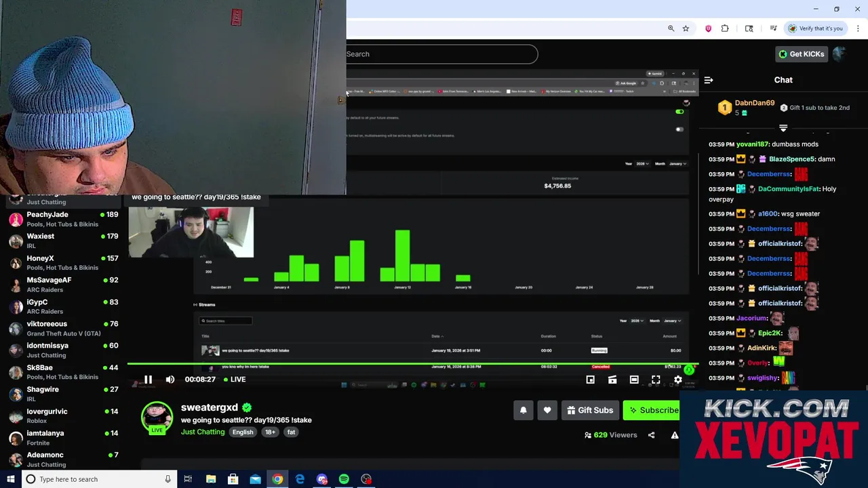Click the fat tag

pos(291,432)
